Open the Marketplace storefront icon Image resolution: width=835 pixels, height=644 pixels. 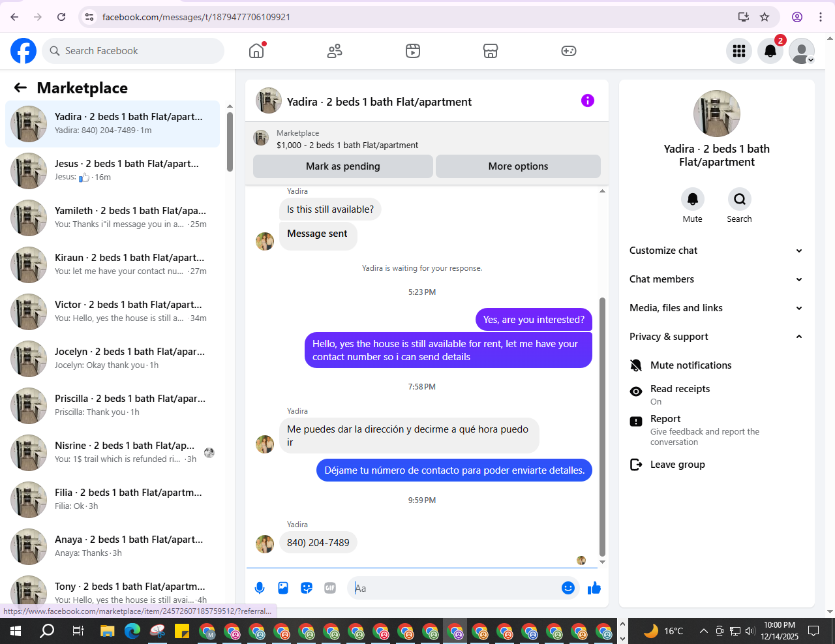[x=491, y=51]
